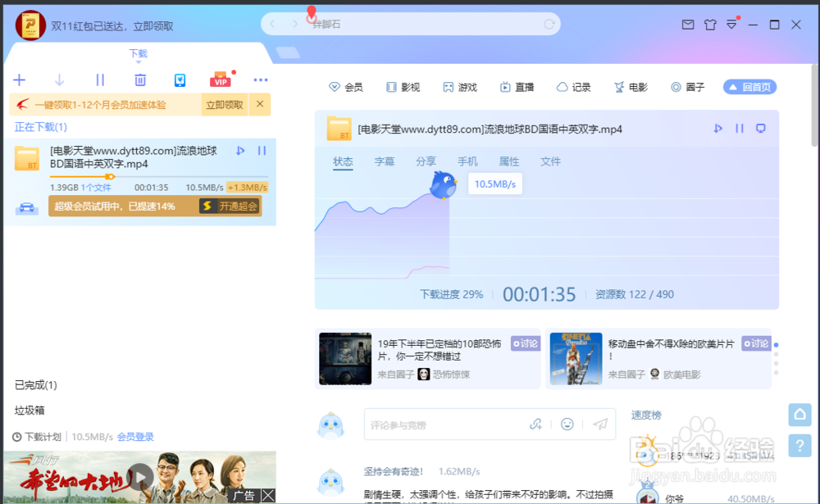Switch to the 手机 tab
The image size is (820, 504).
pos(467,161)
